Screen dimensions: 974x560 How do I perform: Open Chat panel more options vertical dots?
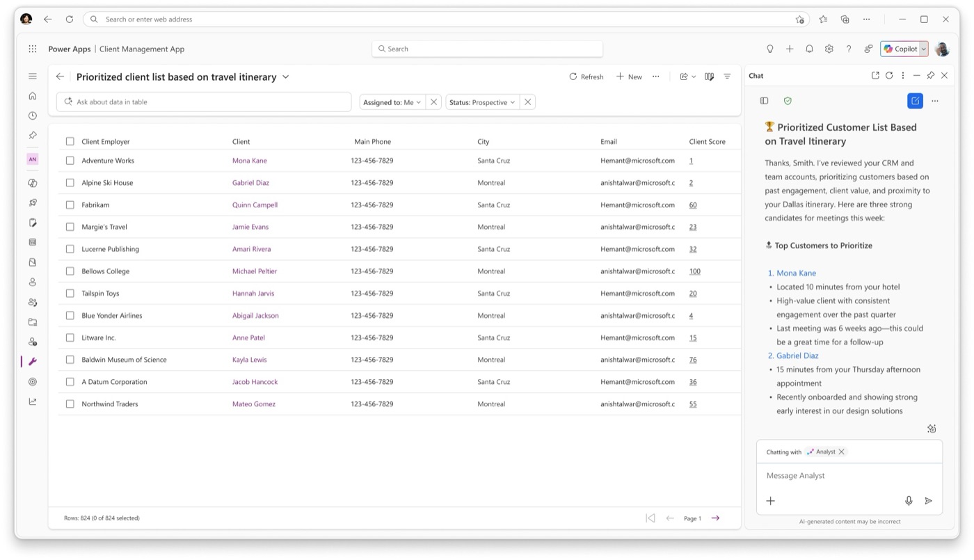click(903, 75)
